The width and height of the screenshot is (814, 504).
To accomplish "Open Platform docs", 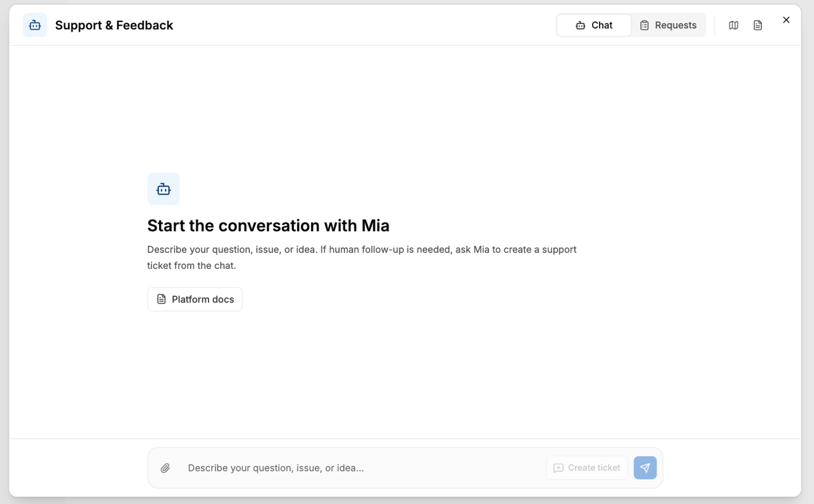I will (x=195, y=299).
